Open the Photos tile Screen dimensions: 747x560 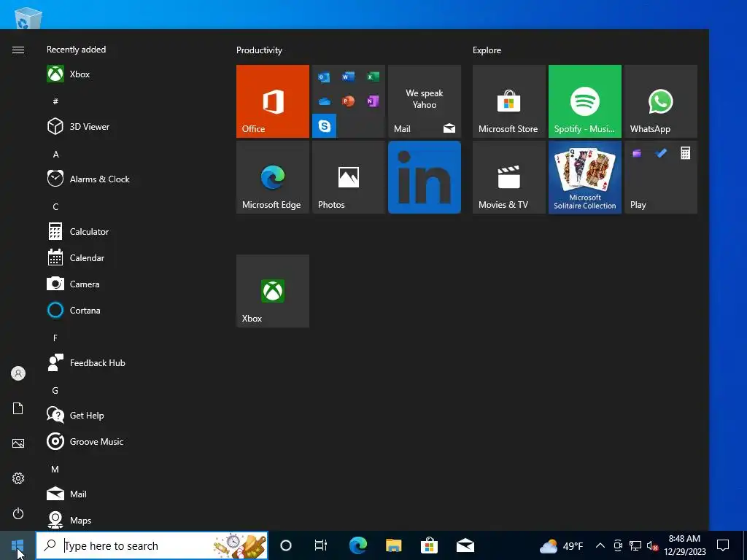coord(348,177)
